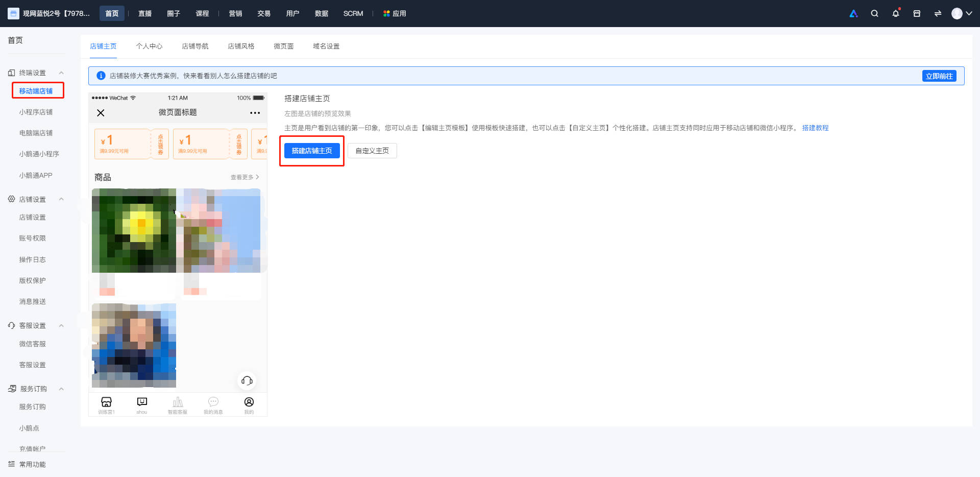Select 小程序店铺 in the sidebar
The width and height of the screenshot is (980, 477).
pos(36,112)
